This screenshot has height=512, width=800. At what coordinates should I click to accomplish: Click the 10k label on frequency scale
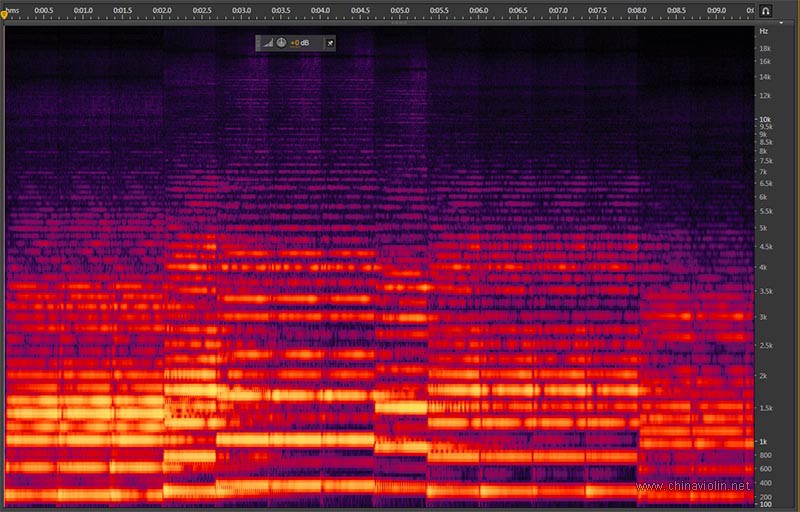(764, 119)
